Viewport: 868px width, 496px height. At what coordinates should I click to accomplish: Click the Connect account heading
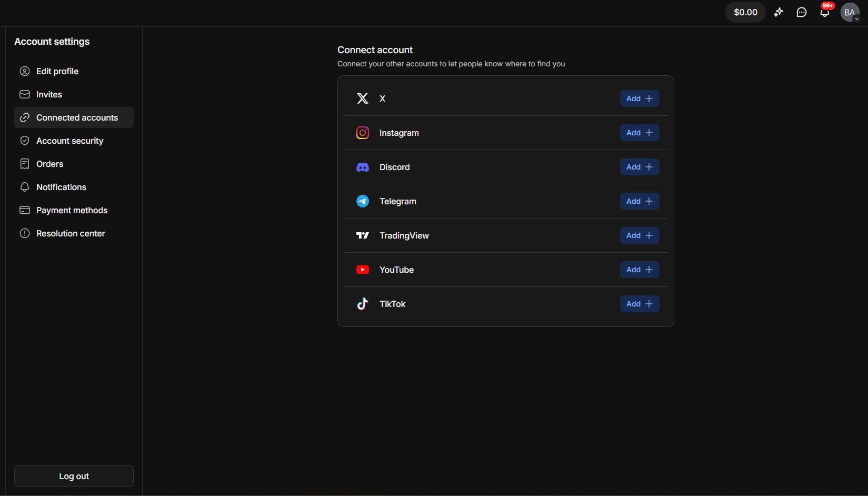[375, 50]
